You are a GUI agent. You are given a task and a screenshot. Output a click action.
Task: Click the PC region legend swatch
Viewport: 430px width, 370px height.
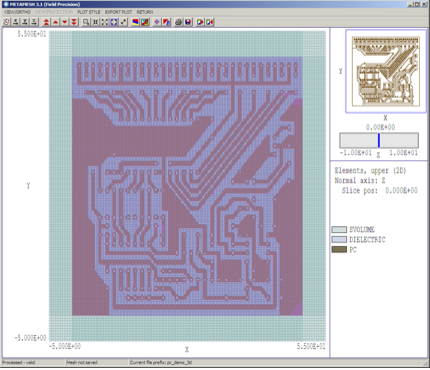339,250
